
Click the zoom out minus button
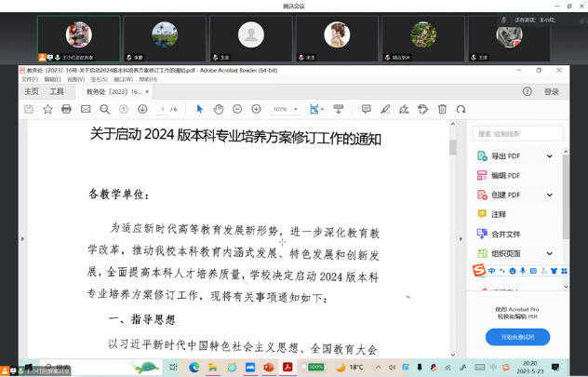click(x=237, y=109)
